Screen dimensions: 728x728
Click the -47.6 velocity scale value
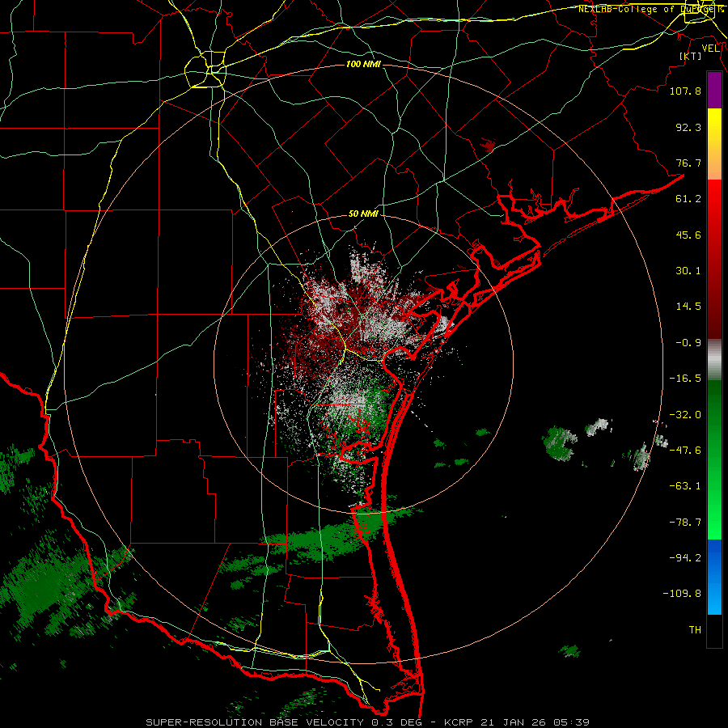coord(685,451)
